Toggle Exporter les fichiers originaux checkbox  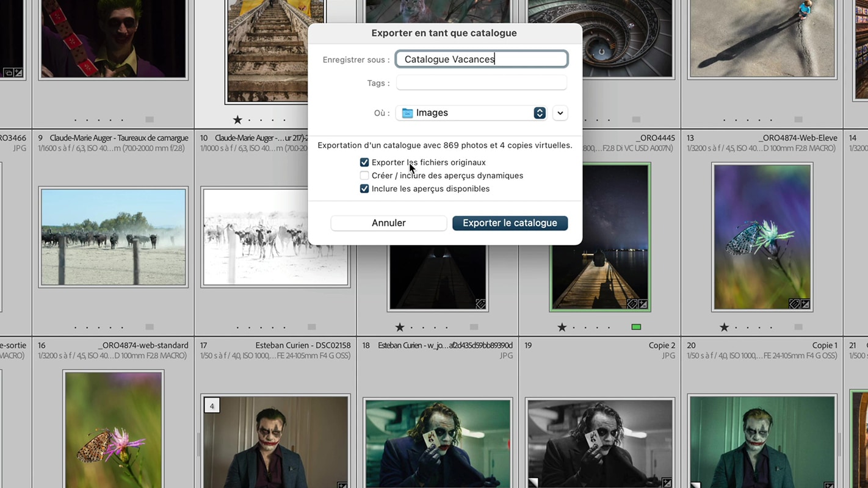tap(364, 162)
